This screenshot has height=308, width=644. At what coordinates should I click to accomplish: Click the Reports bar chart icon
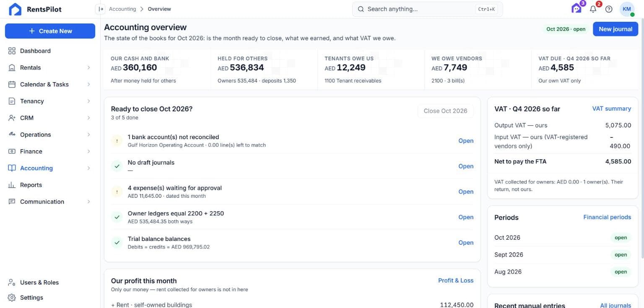(x=12, y=185)
